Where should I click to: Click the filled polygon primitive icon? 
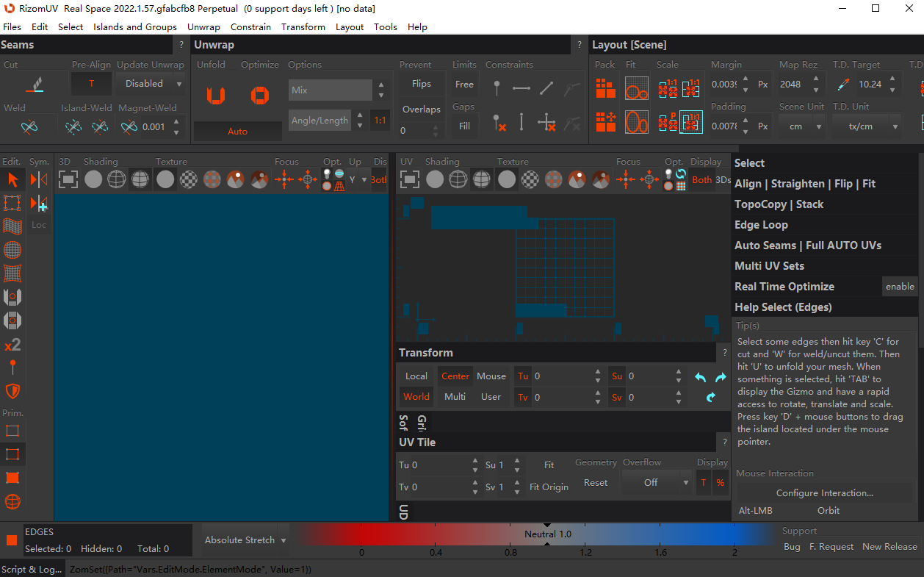click(12, 478)
